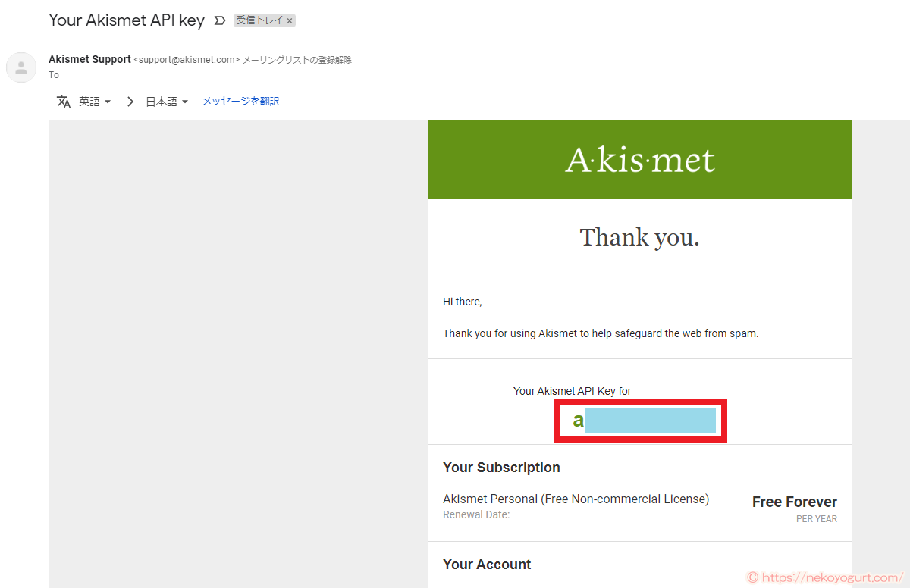Viewport: 910px width, 588px height.
Task: Remove the 受信トレイ label with its x
Action: 290,21
